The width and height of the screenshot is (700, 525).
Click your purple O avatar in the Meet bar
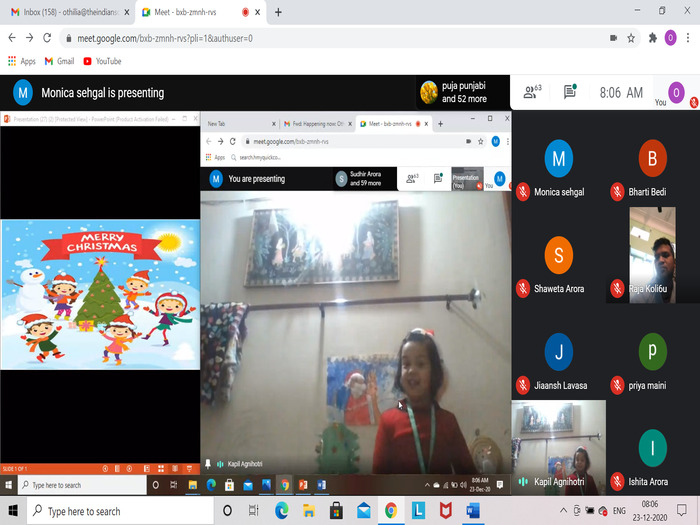pyautogui.click(x=676, y=93)
